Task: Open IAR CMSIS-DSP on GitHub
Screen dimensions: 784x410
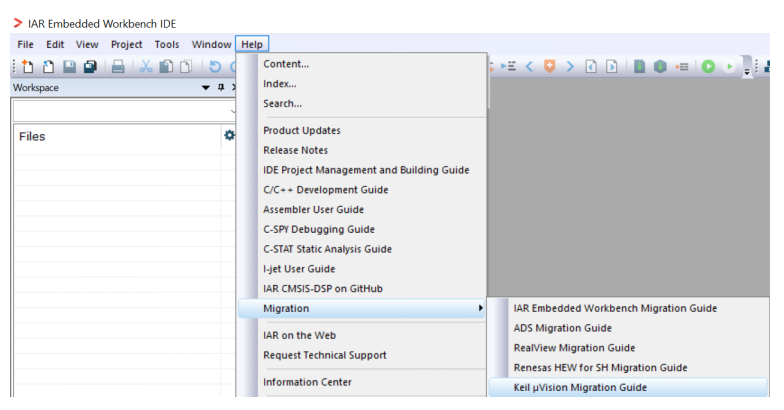Action: pos(322,288)
